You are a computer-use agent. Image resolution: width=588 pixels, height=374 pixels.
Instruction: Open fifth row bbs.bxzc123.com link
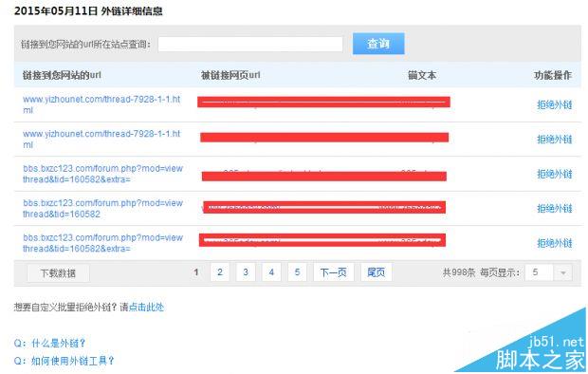point(102,243)
